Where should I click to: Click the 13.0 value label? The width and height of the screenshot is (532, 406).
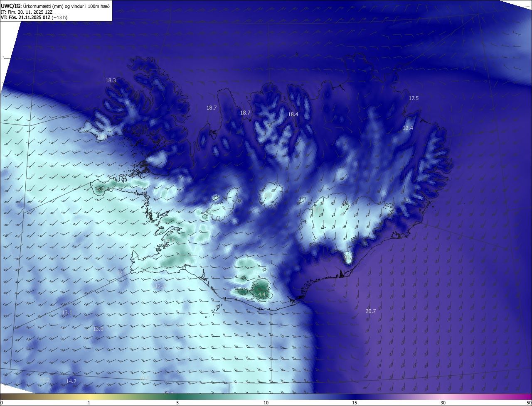(x=98, y=329)
